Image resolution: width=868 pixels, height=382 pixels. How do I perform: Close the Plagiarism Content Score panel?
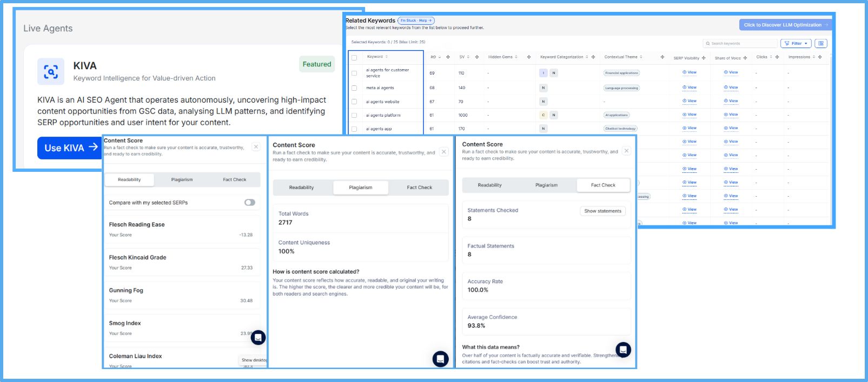tap(444, 152)
